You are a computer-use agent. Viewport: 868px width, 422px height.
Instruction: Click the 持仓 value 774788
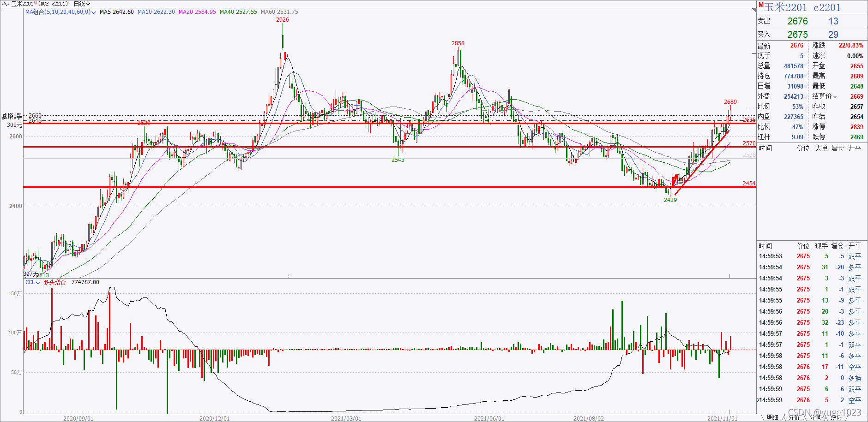coord(793,76)
